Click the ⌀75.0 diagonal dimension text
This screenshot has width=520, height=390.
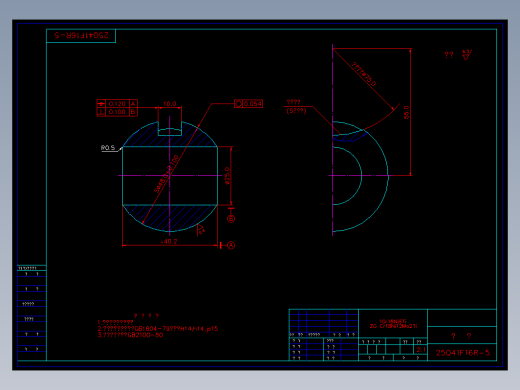click(364, 74)
